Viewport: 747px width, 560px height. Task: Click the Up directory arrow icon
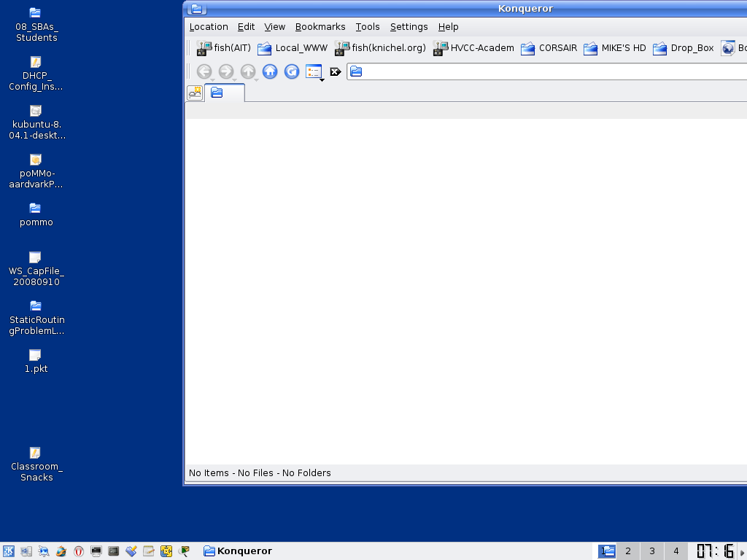click(248, 71)
